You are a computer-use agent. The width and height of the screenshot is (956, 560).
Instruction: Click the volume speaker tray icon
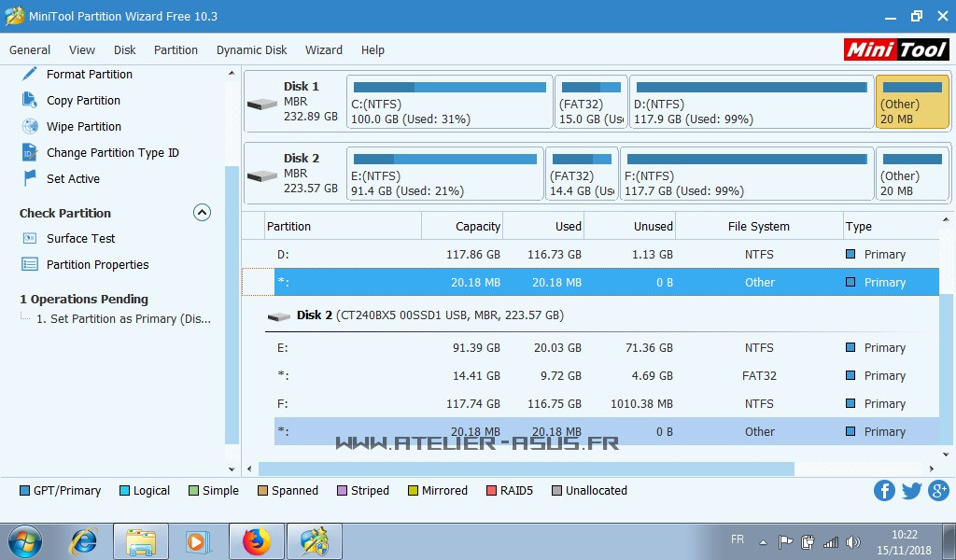pyautogui.click(x=853, y=541)
